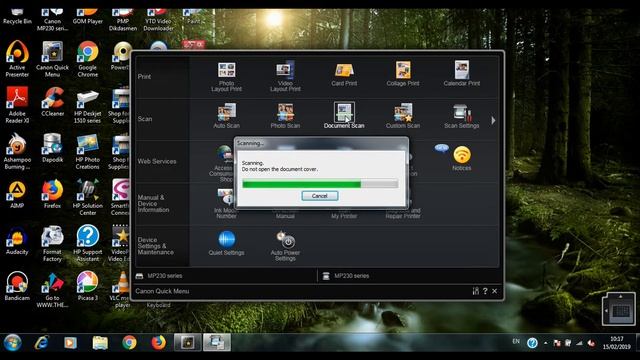This screenshot has height=360, width=640.
Task: Open Canon Quick Menu help
Action: (x=485, y=291)
